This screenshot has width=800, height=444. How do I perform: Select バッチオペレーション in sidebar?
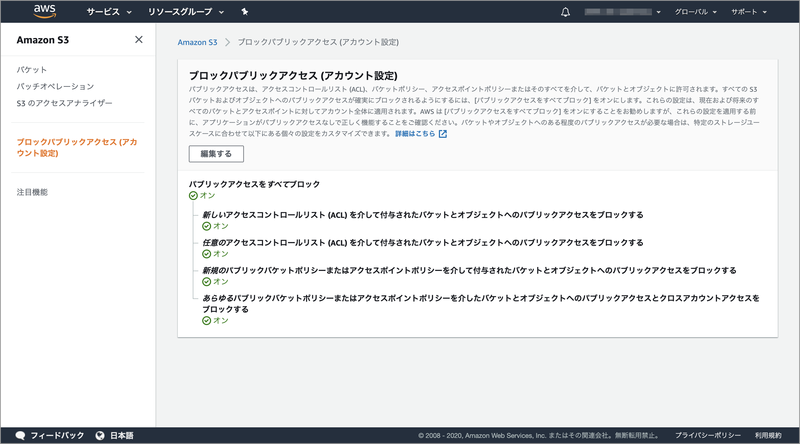[x=55, y=86]
